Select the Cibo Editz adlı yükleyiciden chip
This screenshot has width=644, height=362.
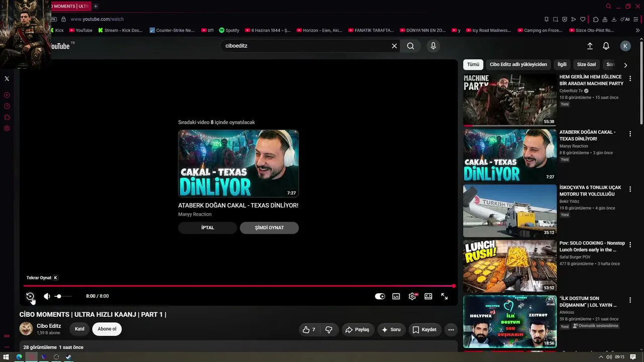click(518, 64)
